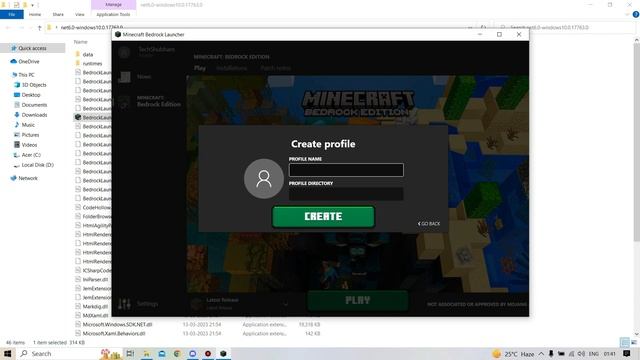Image resolution: width=640 pixels, height=360 pixels.
Task: Open Local Disk (D:) in navigation pane
Action: [x=38, y=165]
